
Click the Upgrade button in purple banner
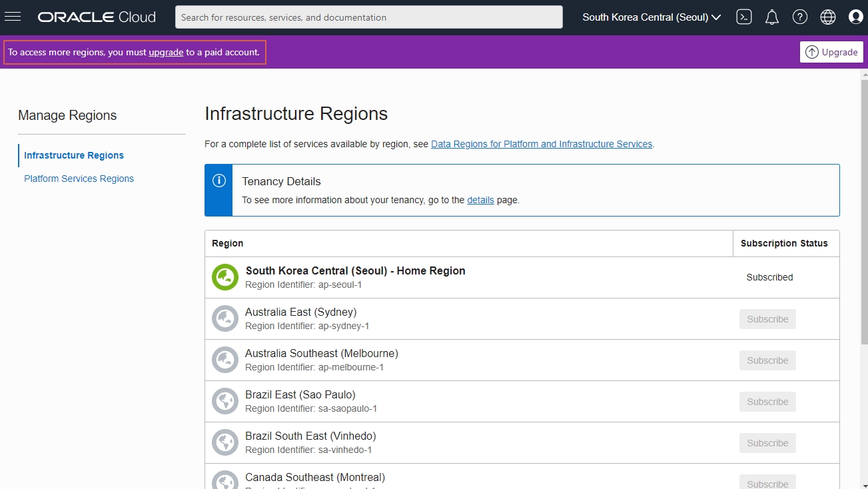tap(831, 52)
